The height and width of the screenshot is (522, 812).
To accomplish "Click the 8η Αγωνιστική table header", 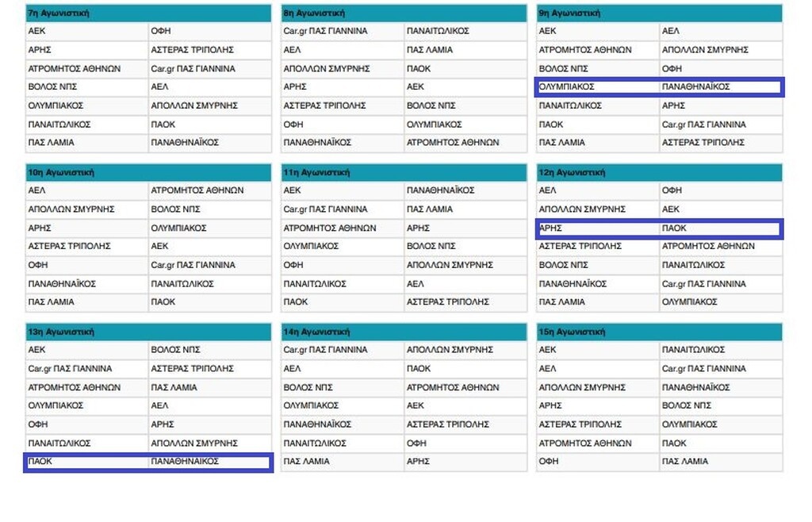I will (404, 13).
